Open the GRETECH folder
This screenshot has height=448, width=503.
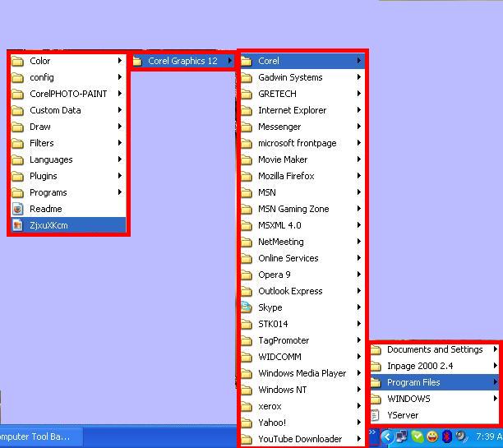click(x=302, y=94)
